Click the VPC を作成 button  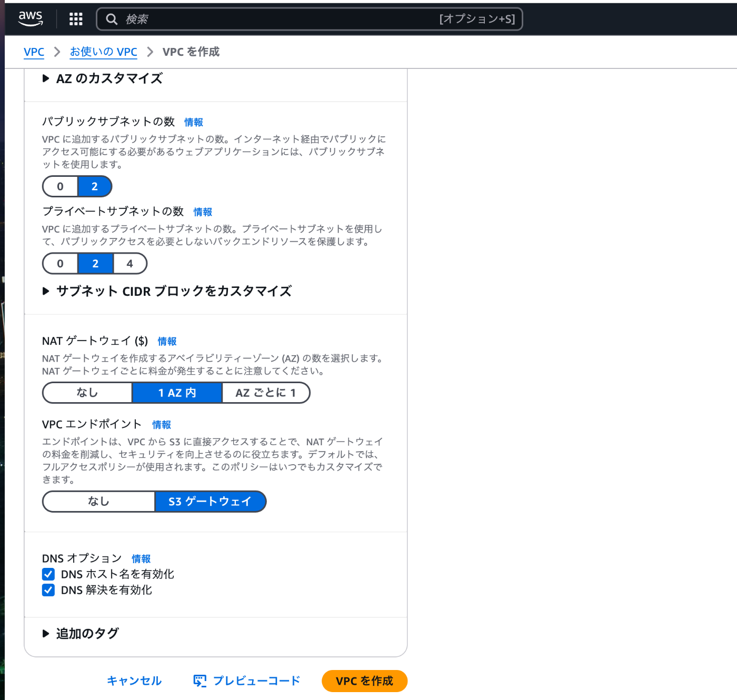coord(364,681)
